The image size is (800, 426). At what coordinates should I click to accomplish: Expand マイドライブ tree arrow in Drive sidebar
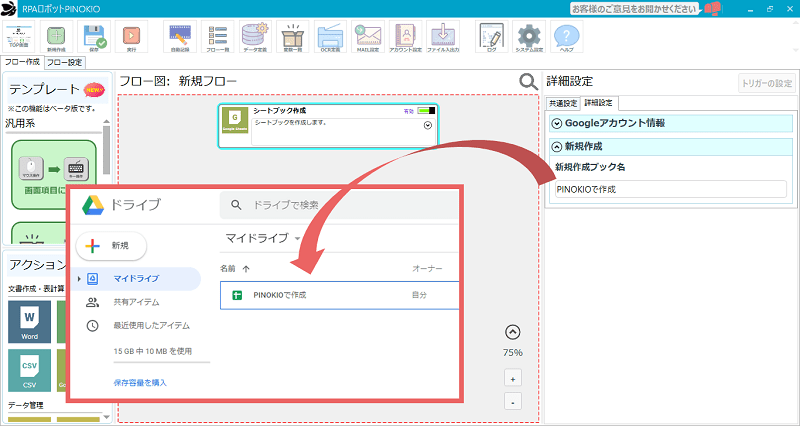79,279
